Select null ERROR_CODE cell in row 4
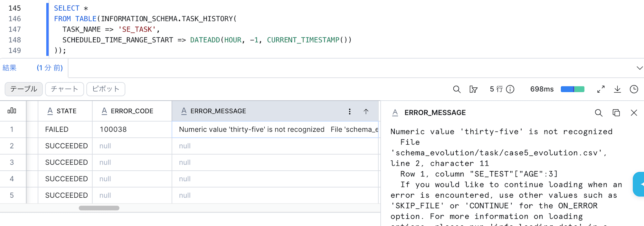The width and height of the screenshot is (644, 226). pyautogui.click(x=132, y=179)
